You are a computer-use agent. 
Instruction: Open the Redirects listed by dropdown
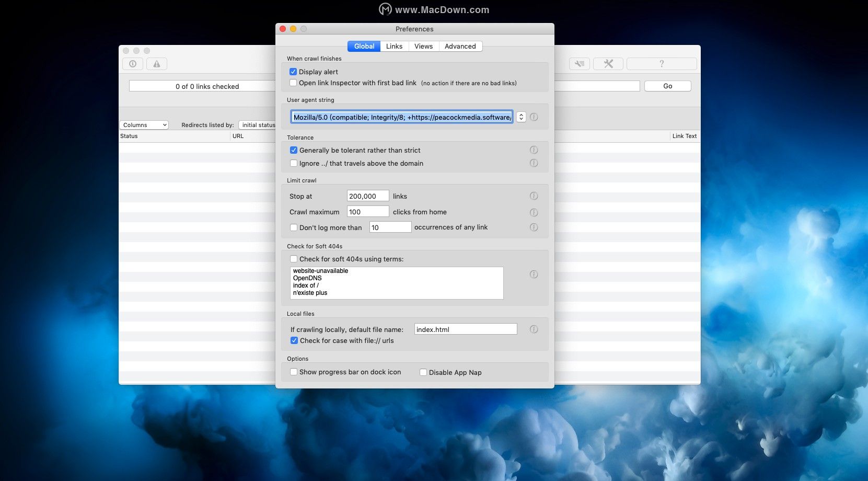[x=257, y=125]
